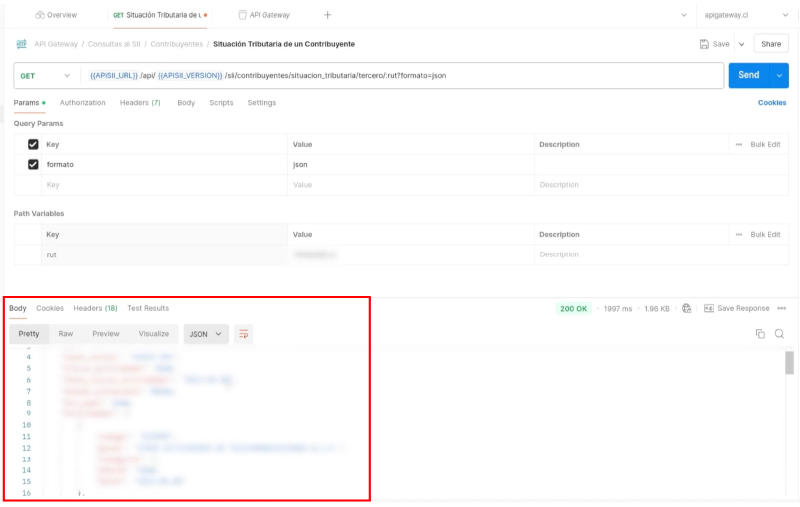Open the apigateway.cl environment dropdown

pos(746,15)
